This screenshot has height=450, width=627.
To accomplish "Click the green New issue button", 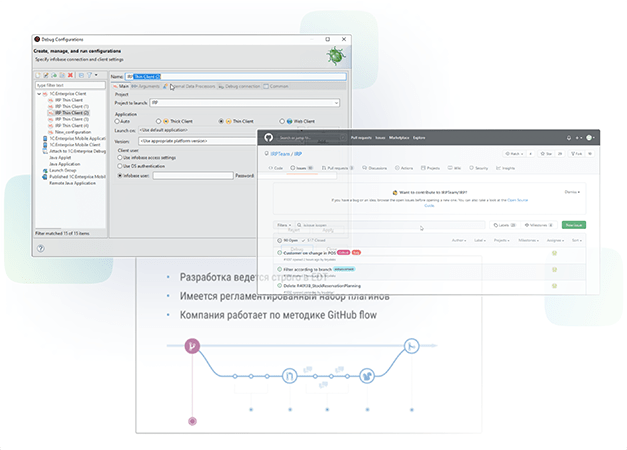I will pyautogui.click(x=574, y=225).
